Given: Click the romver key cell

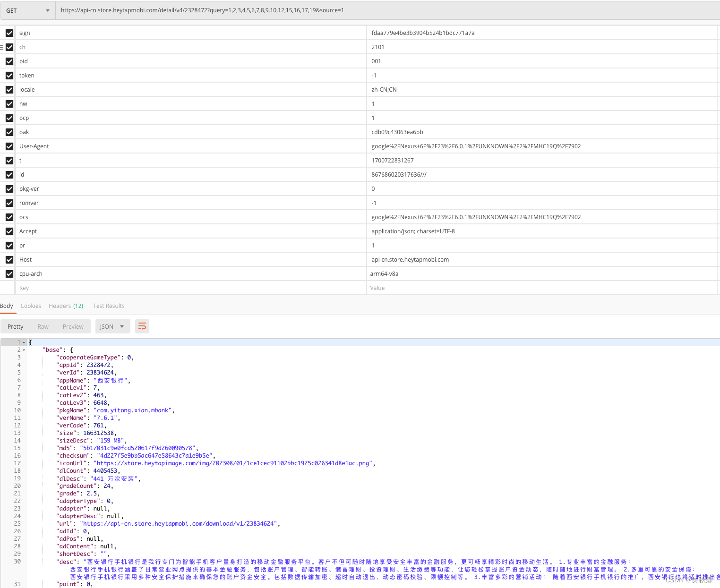Looking at the screenshot, I should (191, 203).
